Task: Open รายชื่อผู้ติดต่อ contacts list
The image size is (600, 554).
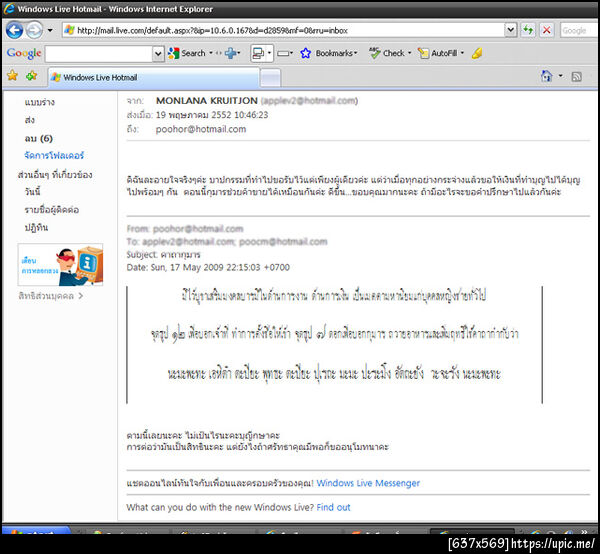Action: (x=52, y=210)
